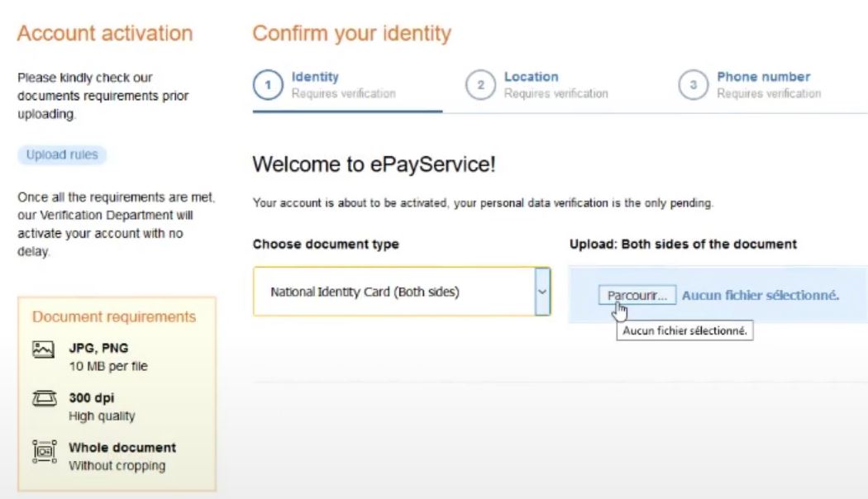Click the Parcourir... browse button

(x=637, y=296)
